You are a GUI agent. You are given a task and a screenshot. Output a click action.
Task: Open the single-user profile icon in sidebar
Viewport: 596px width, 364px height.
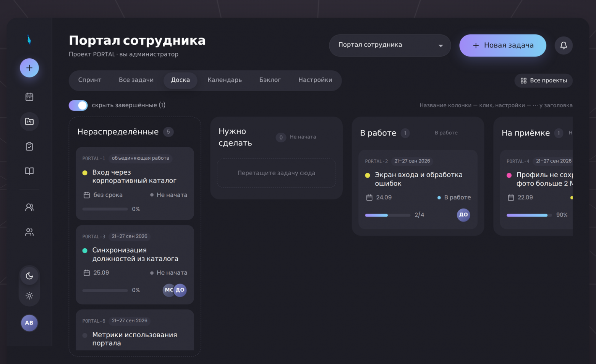(x=29, y=207)
